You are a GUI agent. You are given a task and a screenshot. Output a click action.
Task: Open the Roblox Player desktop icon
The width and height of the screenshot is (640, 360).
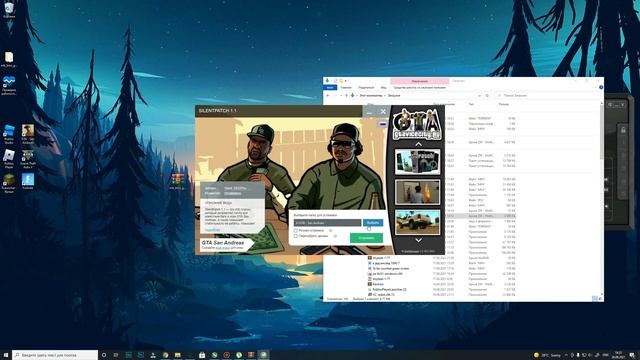coord(9,159)
